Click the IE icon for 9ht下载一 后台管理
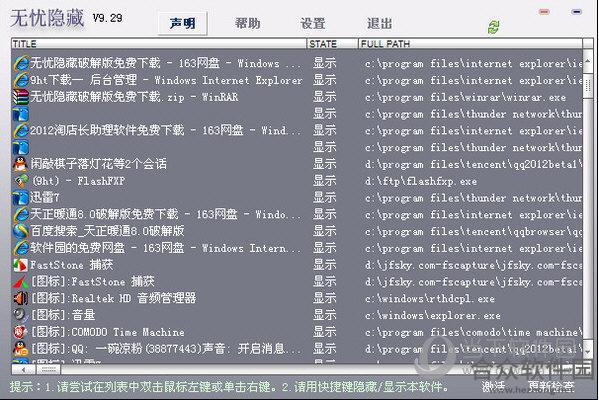Viewport: 599px width, 400px height. [x=21, y=80]
